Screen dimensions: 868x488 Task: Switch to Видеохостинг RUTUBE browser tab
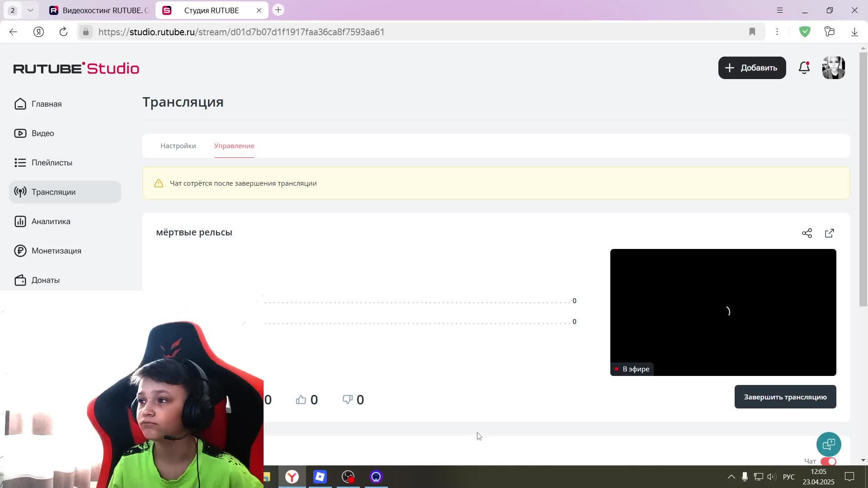[x=99, y=10]
